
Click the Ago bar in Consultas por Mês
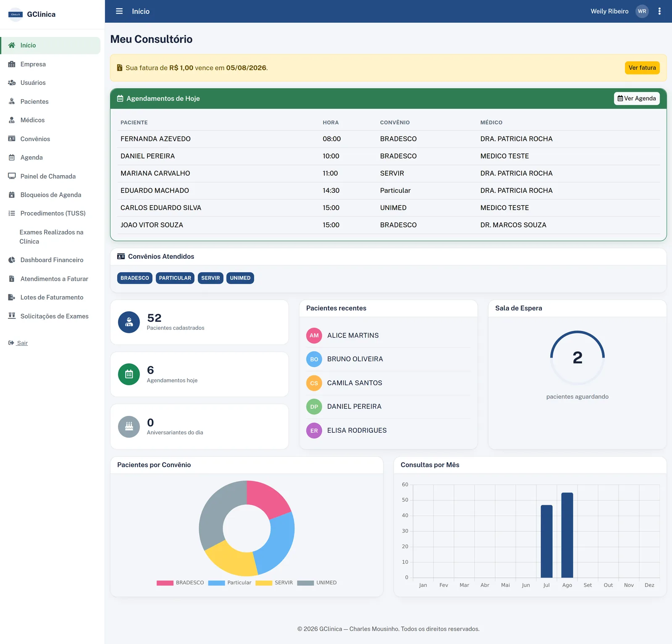coord(567,535)
